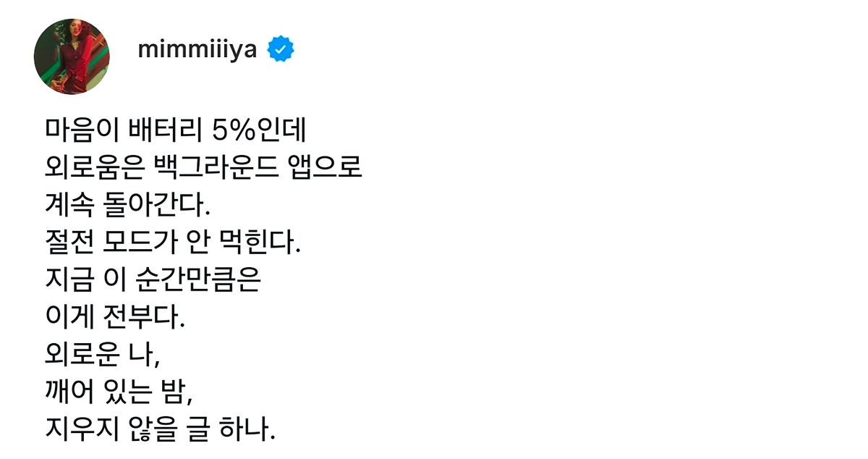
Task: Select the word '절전'
Action: (67, 245)
